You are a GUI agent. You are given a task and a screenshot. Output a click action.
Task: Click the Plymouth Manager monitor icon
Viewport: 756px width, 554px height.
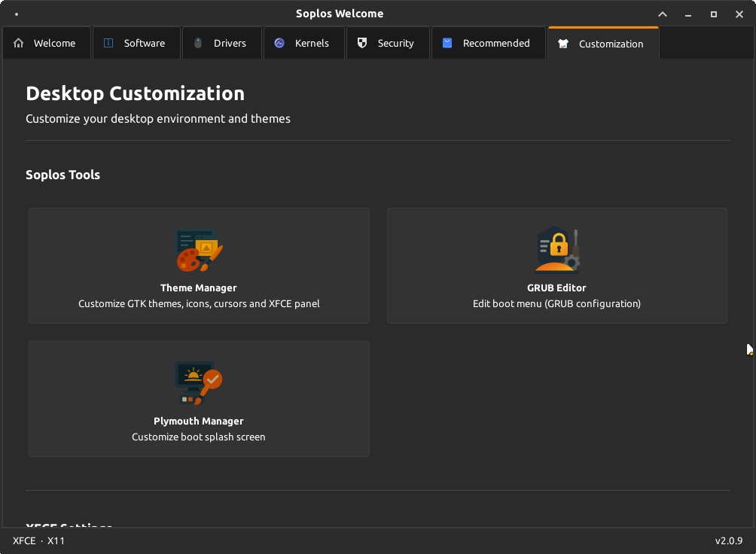click(x=199, y=383)
